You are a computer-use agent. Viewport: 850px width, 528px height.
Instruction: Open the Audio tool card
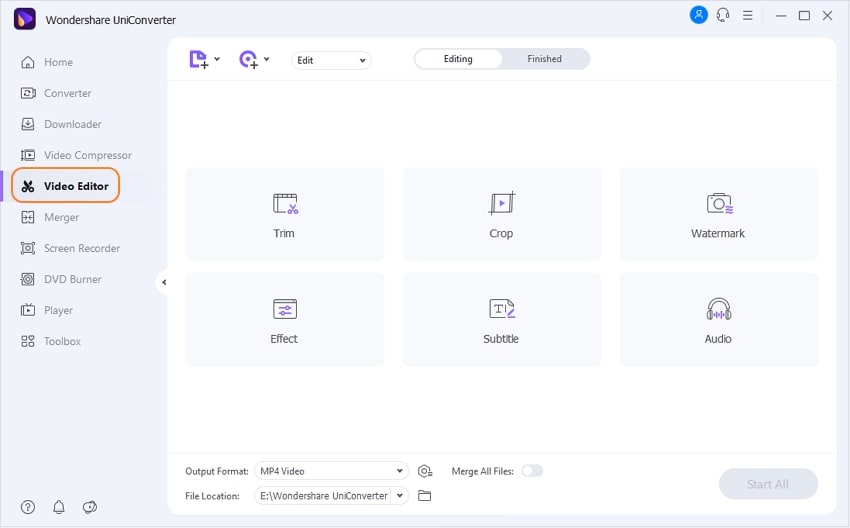coord(718,319)
